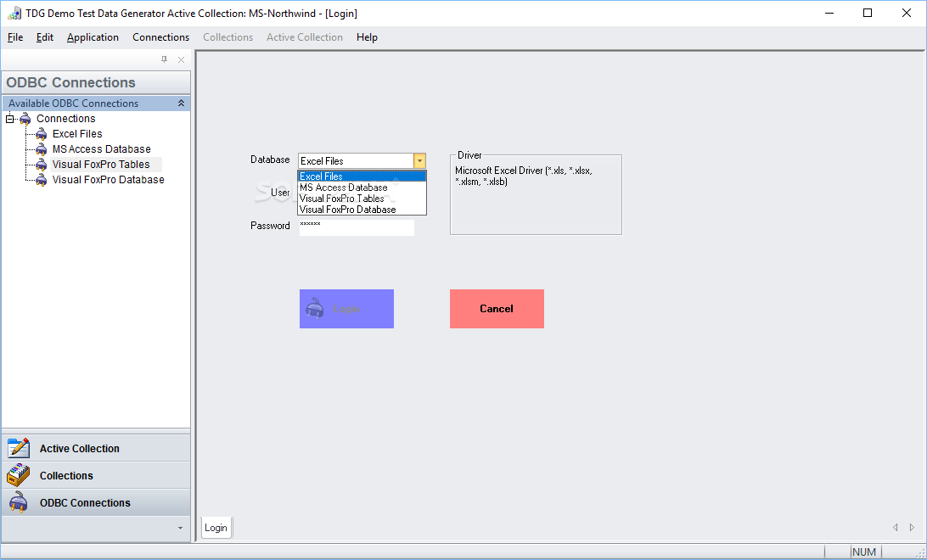
Task: Switch to the Login tab
Action: 216,527
